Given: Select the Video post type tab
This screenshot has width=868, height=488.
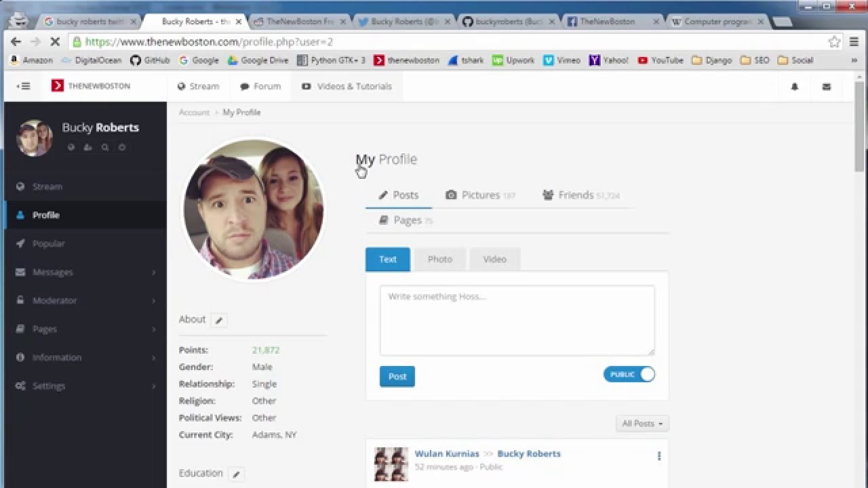Looking at the screenshot, I should pos(494,260).
